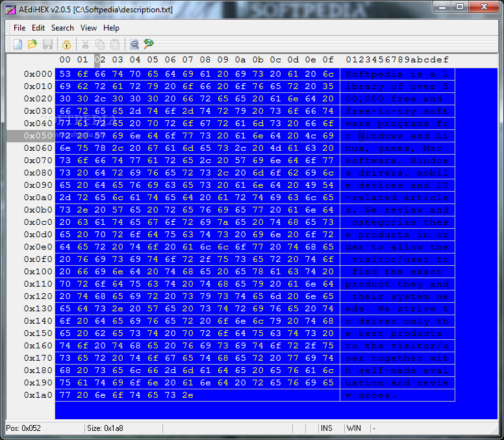Screen dimensions: 504x440
Task: Click ASCII text '-related article'
Action: tap(397, 198)
